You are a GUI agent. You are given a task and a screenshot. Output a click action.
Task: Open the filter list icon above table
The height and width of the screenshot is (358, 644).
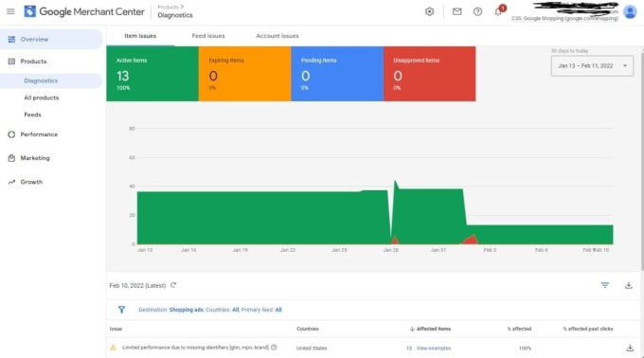coord(604,285)
